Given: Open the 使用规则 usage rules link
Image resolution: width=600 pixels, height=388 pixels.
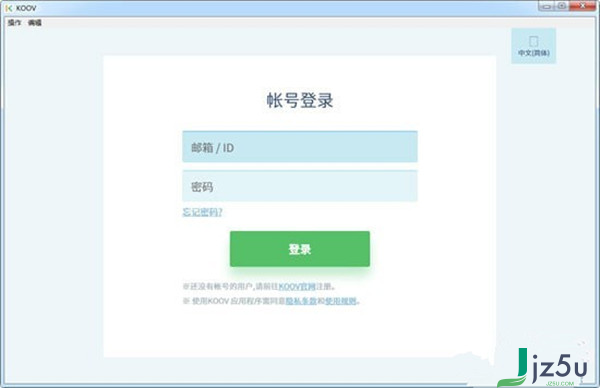Looking at the screenshot, I should [341, 301].
